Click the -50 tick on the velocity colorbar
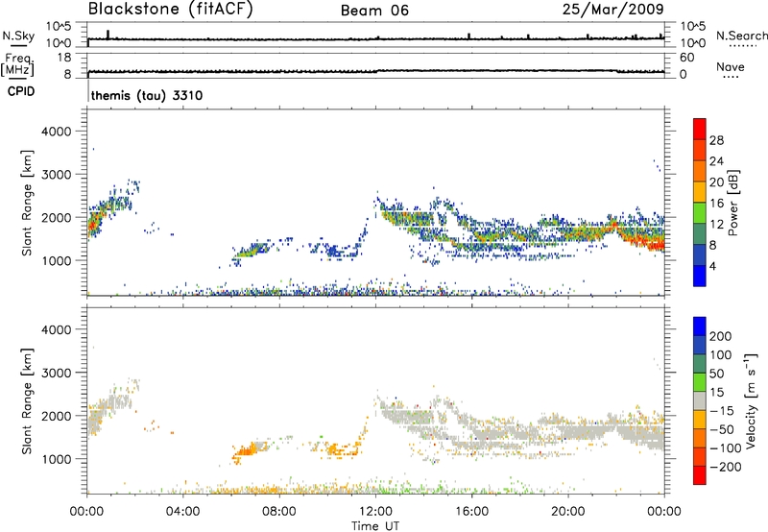 [x=722, y=429]
